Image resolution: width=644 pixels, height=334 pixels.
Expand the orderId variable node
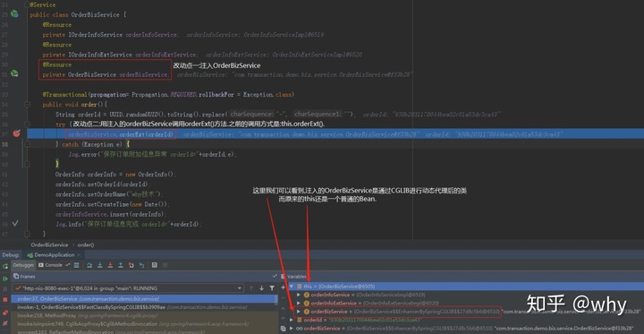[291, 320]
